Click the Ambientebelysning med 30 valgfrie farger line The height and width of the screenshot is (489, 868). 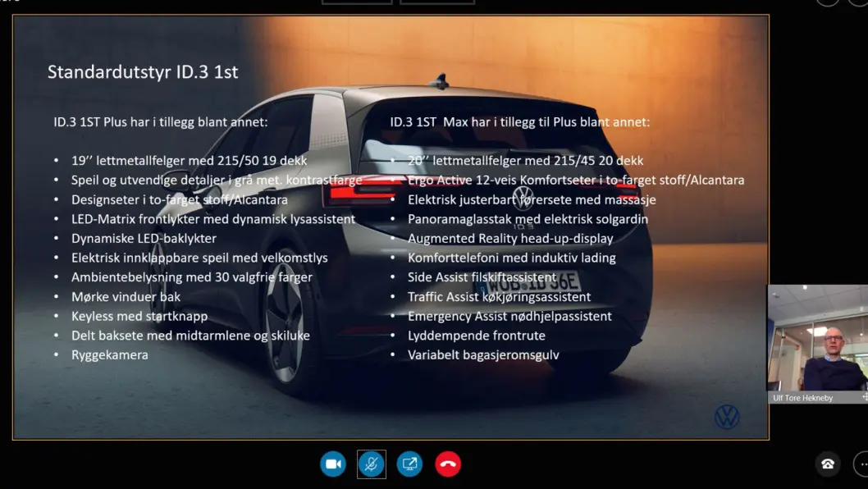pos(191,276)
